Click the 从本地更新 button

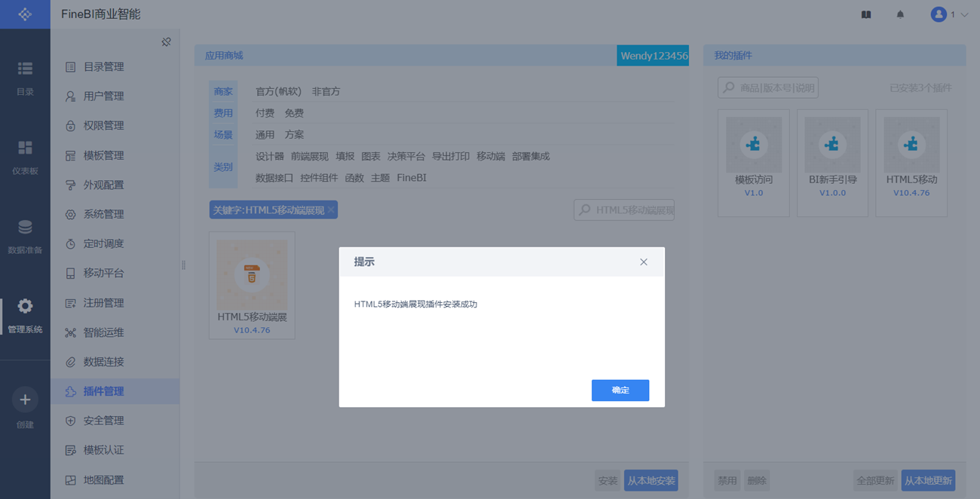tap(928, 480)
